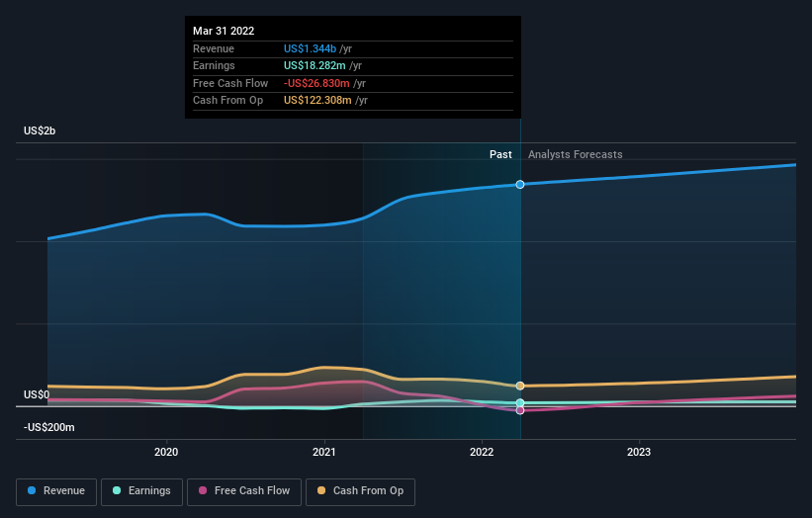Viewport: 812px width, 518px height.
Task: Click the US$2b y-axis label
Action: tap(40, 130)
